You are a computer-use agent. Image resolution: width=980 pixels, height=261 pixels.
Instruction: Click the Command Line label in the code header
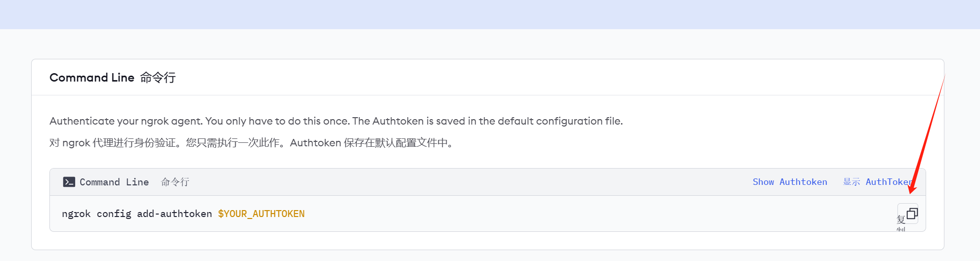tap(114, 182)
